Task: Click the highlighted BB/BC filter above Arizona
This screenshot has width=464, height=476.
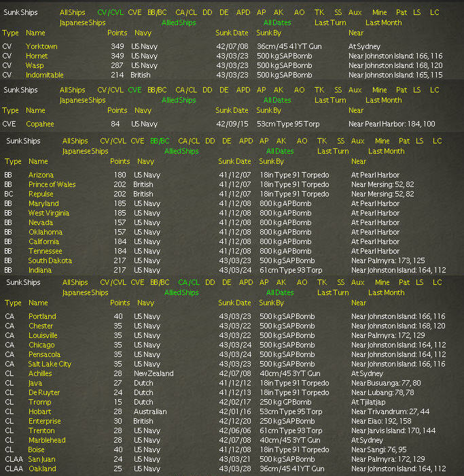Action: point(160,141)
